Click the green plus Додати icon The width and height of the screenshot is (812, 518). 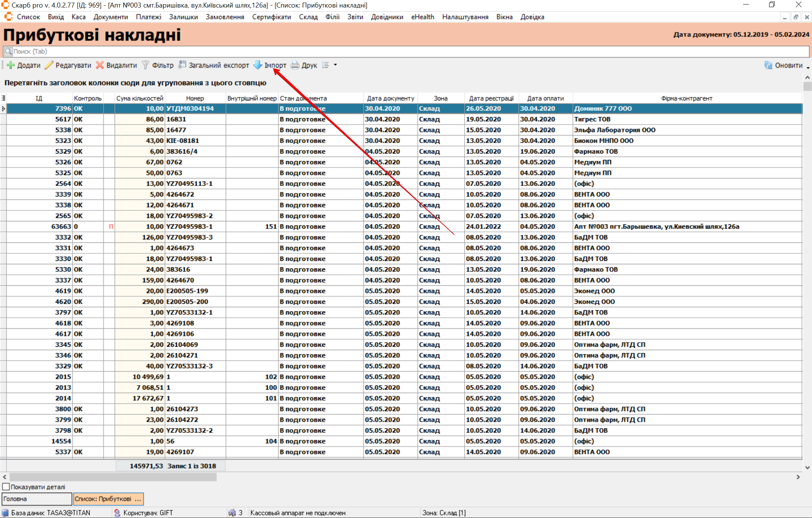point(11,65)
